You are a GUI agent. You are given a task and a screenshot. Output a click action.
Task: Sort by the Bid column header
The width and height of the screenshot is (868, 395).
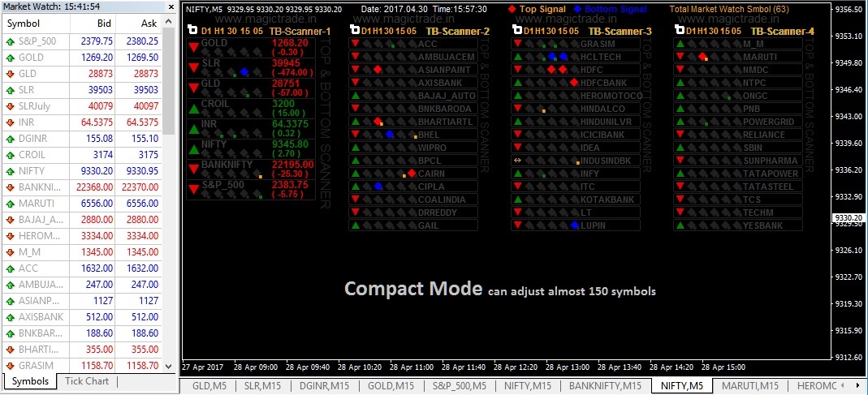(x=93, y=24)
